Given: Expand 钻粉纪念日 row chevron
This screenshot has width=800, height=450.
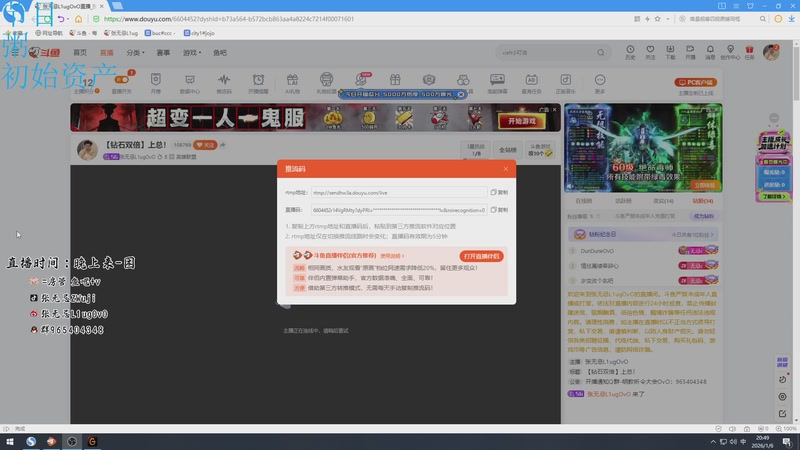Looking at the screenshot, I should point(712,235).
